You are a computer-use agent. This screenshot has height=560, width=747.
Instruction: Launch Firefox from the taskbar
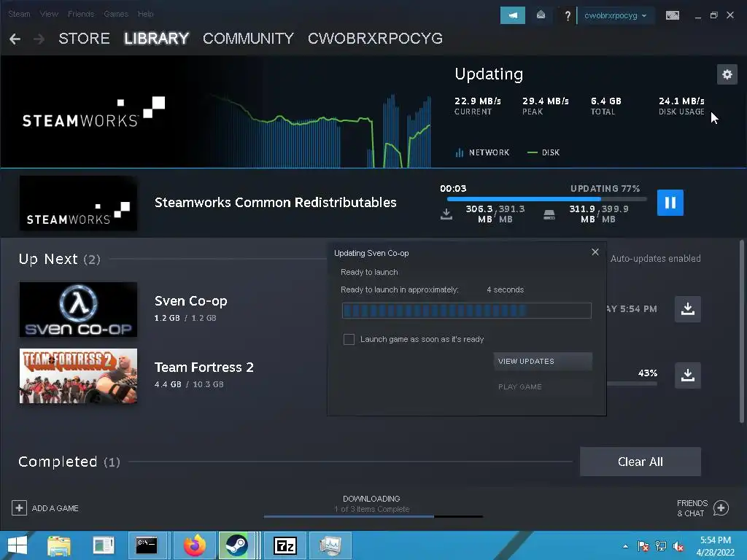coord(196,545)
